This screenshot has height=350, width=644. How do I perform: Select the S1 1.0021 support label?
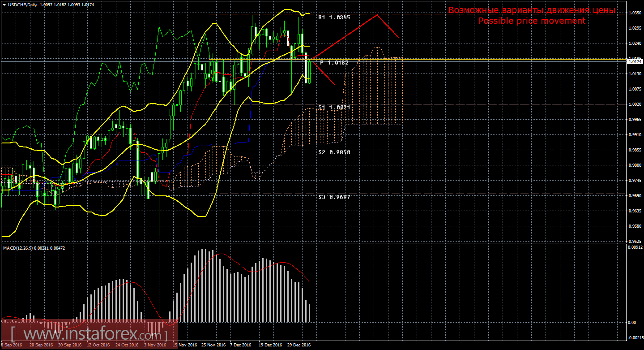pos(334,108)
